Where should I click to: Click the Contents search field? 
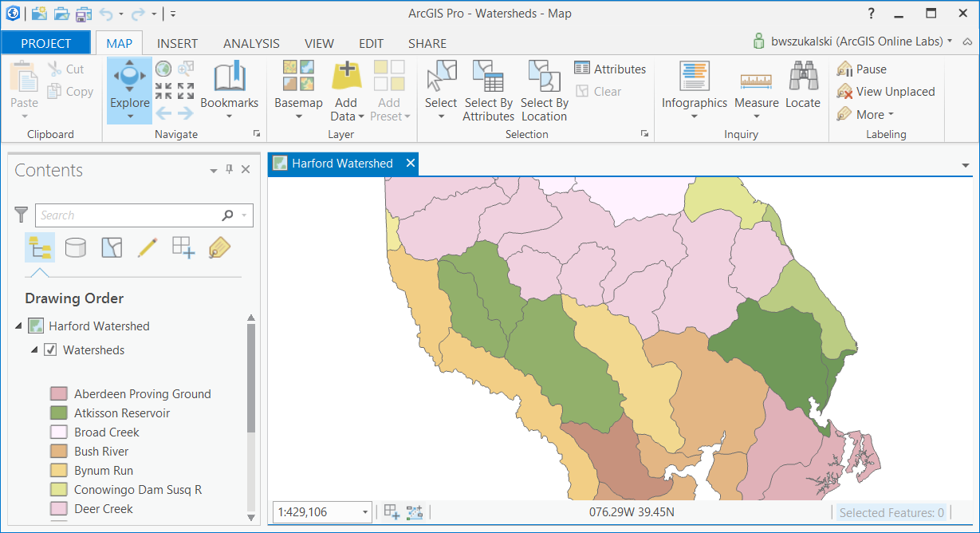coord(144,215)
